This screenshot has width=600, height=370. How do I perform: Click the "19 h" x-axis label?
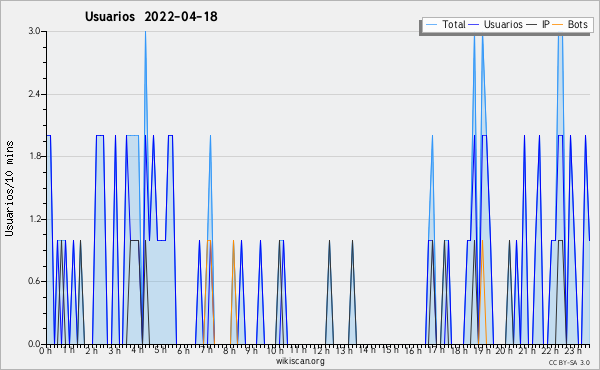[482, 351]
